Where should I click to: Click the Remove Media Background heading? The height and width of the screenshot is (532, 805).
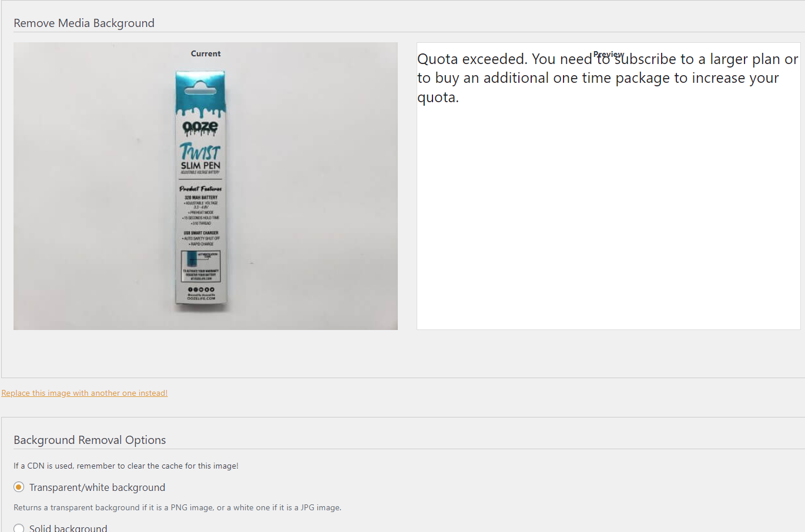(84, 23)
